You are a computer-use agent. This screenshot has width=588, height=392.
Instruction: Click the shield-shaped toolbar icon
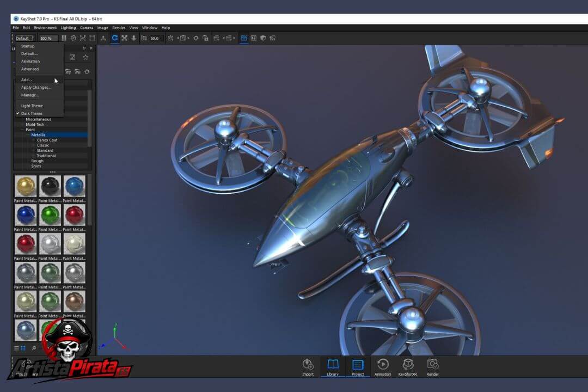[x=263, y=38]
